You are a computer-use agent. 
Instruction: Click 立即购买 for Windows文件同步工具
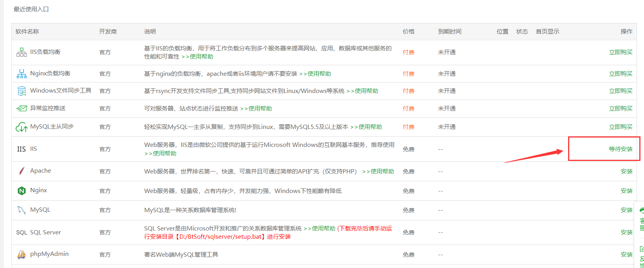click(x=621, y=91)
